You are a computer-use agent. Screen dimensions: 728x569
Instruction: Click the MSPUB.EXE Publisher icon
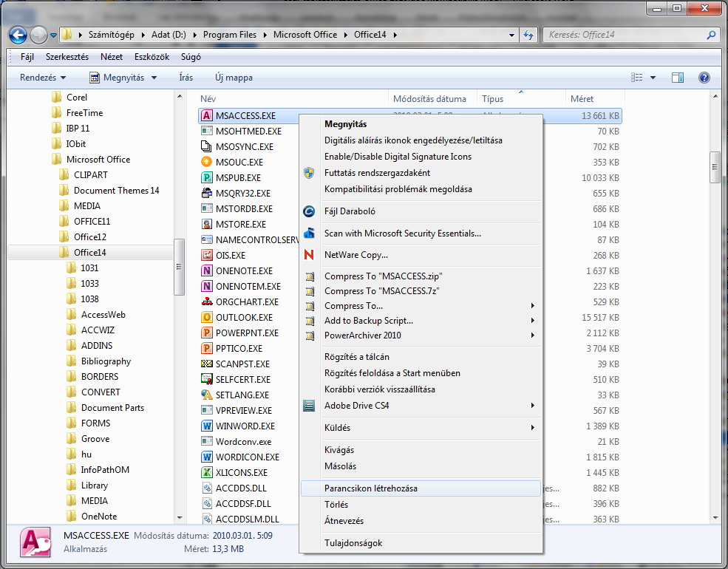click(207, 178)
